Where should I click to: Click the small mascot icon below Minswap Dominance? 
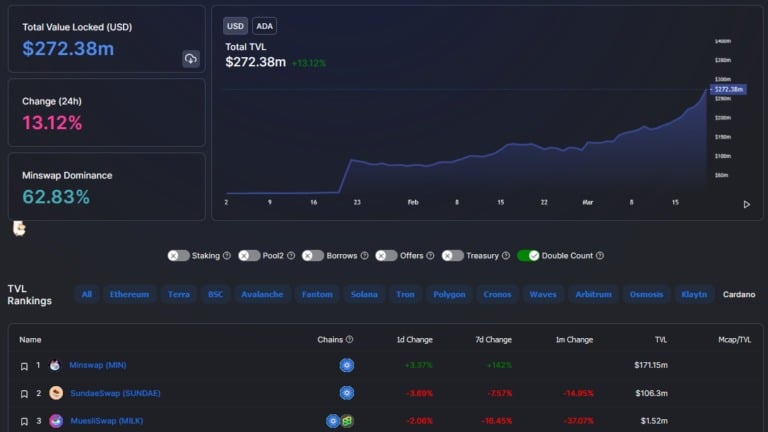point(19,228)
